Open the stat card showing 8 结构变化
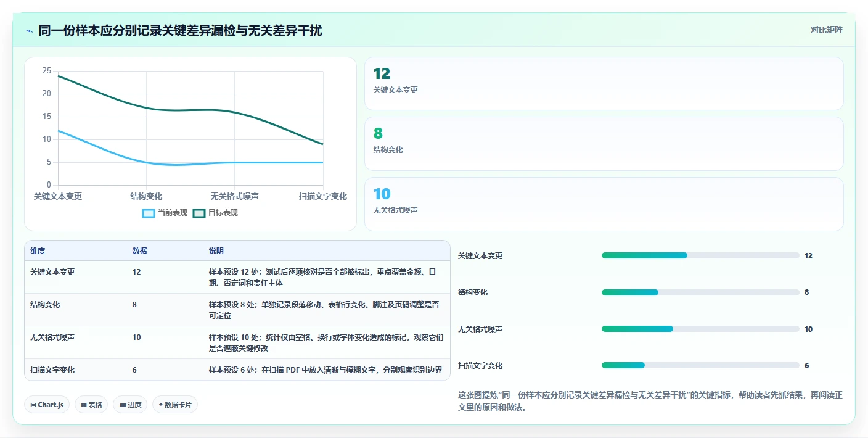The height and width of the screenshot is (438, 868). tap(604, 144)
